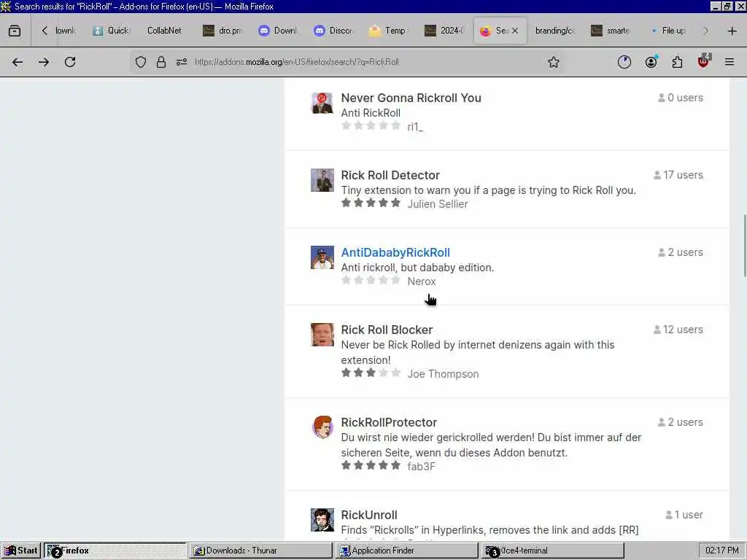
Task: Switch to Downloads - Thunar window
Action: coord(260,551)
